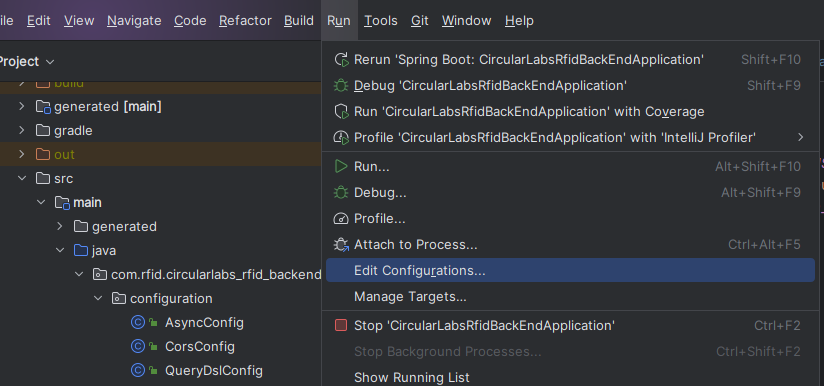Collapse the com.rfid.circularlabs_rfid_backend package
The width and height of the screenshot is (824, 386).
79,275
